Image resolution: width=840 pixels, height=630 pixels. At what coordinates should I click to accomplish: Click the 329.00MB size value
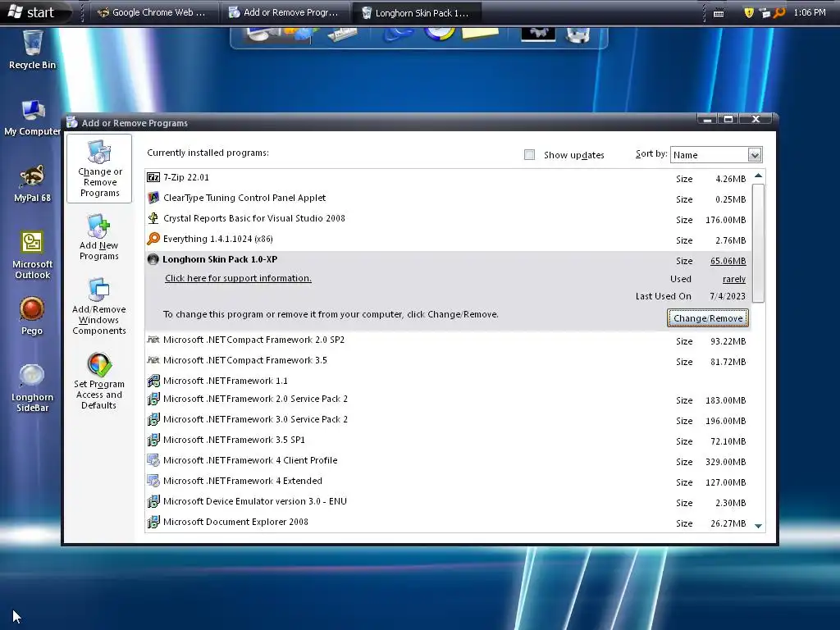click(725, 462)
